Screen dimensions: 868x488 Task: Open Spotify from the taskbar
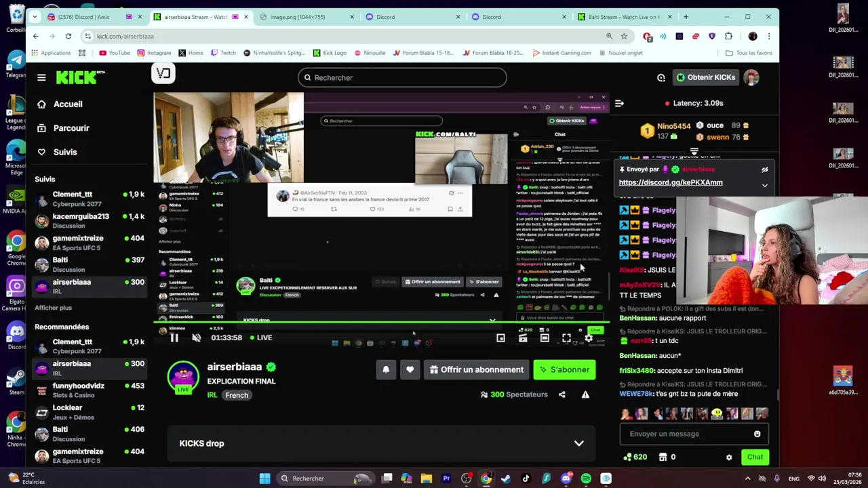click(x=586, y=479)
